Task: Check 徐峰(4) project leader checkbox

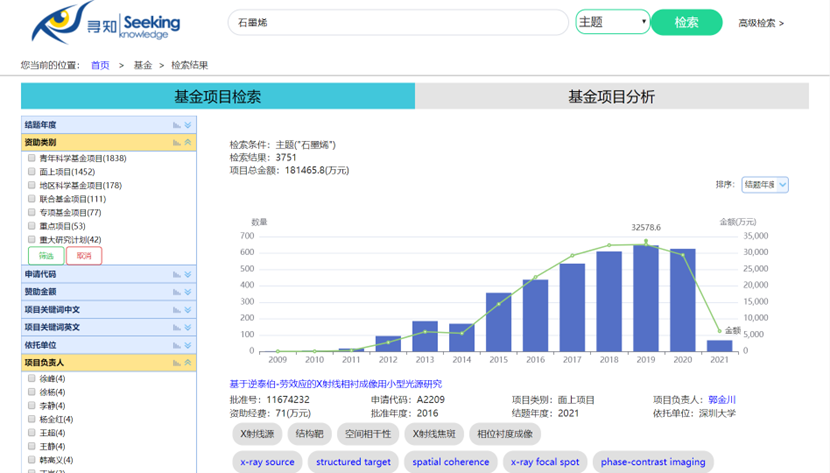Action: pyautogui.click(x=32, y=378)
